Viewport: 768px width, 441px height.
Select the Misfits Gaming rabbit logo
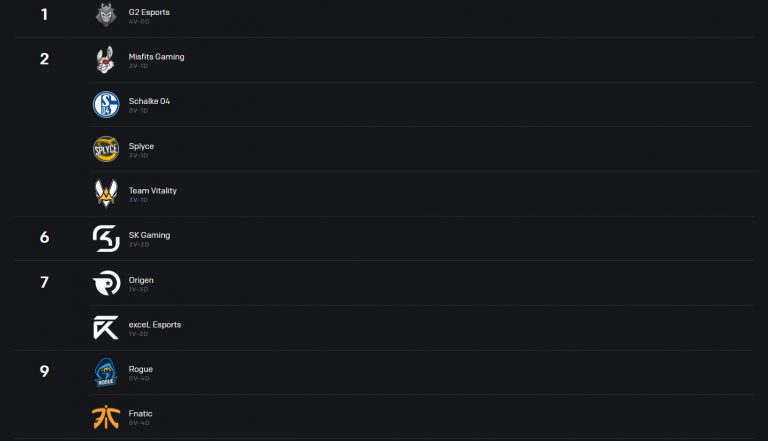[x=106, y=60]
